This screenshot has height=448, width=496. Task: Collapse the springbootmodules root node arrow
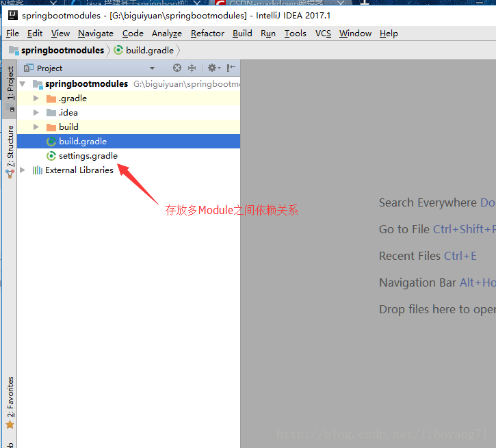(x=23, y=83)
